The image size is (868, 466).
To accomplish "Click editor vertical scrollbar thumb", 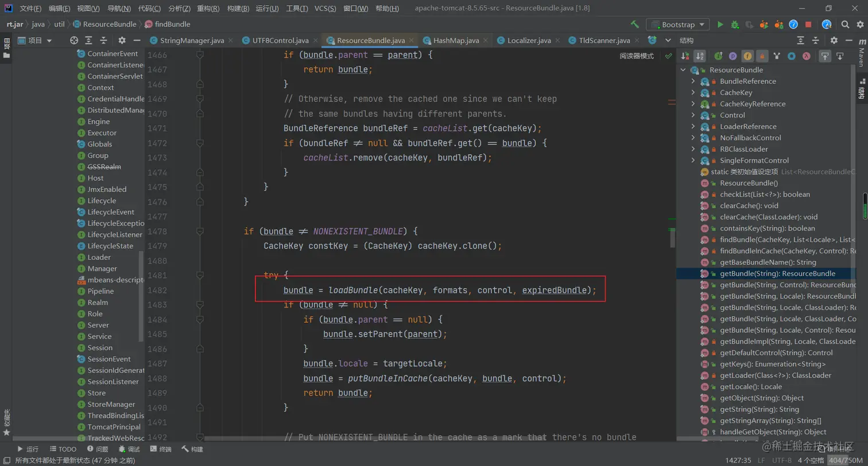I will [x=673, y=237].
